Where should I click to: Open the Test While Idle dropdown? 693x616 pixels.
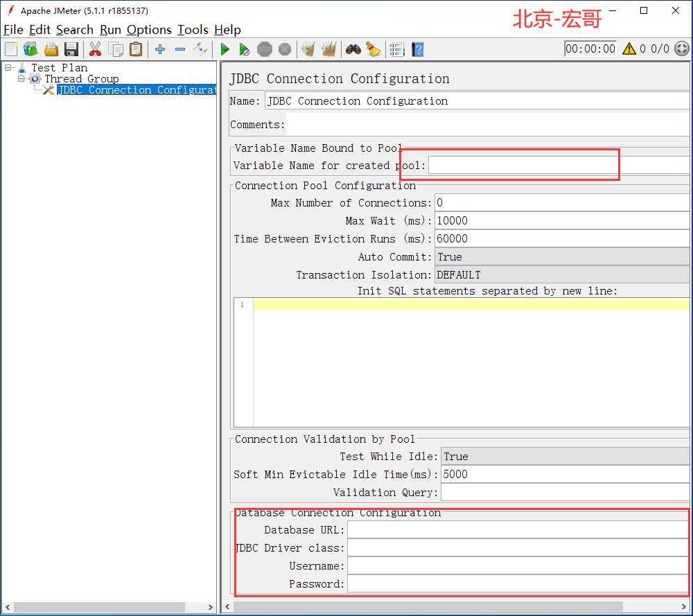tap(565, 457)
